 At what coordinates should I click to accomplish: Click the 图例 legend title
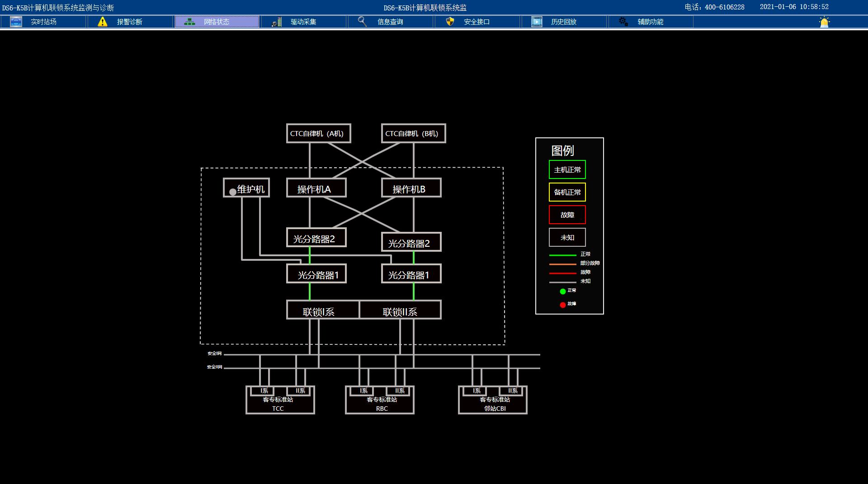[x=562, y=150]
